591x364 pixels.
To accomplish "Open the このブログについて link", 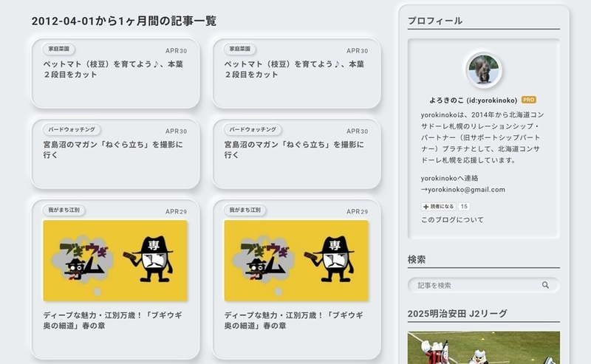I will tap(452, 220).
